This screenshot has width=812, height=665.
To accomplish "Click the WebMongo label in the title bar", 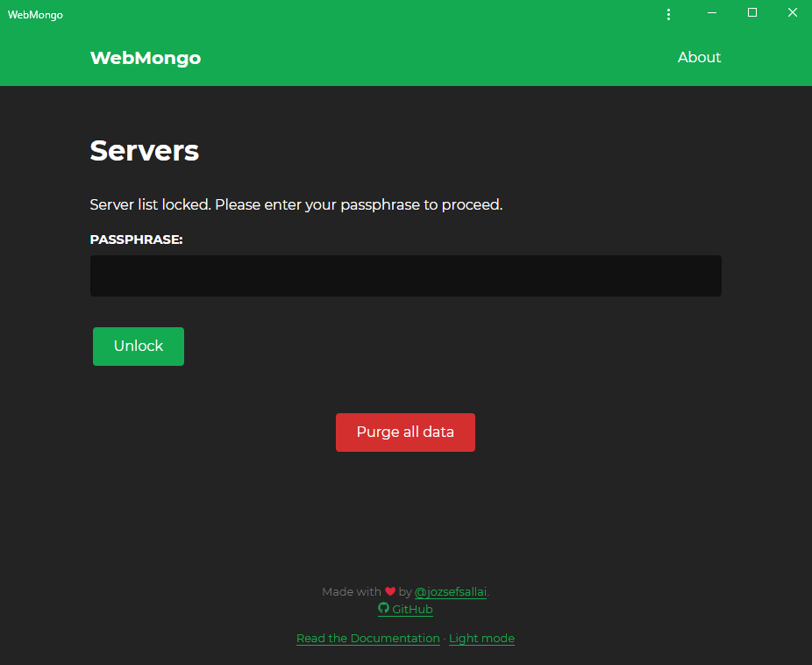I will click(x=35, y=14).
